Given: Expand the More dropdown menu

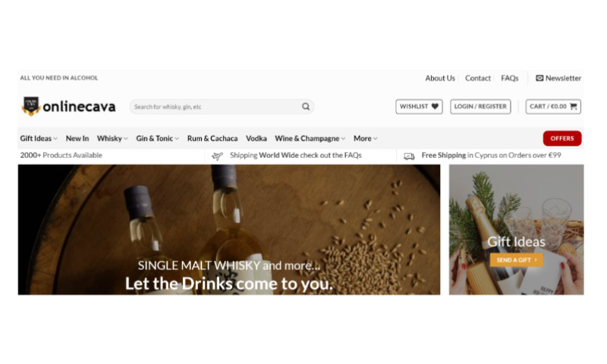Looking at the screenshot, I should (x=366, y=139).
